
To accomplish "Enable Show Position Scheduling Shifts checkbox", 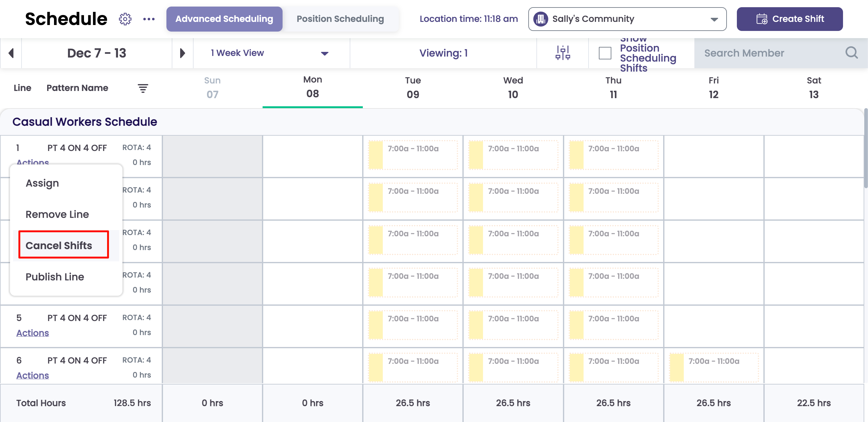I will (604, 53).
